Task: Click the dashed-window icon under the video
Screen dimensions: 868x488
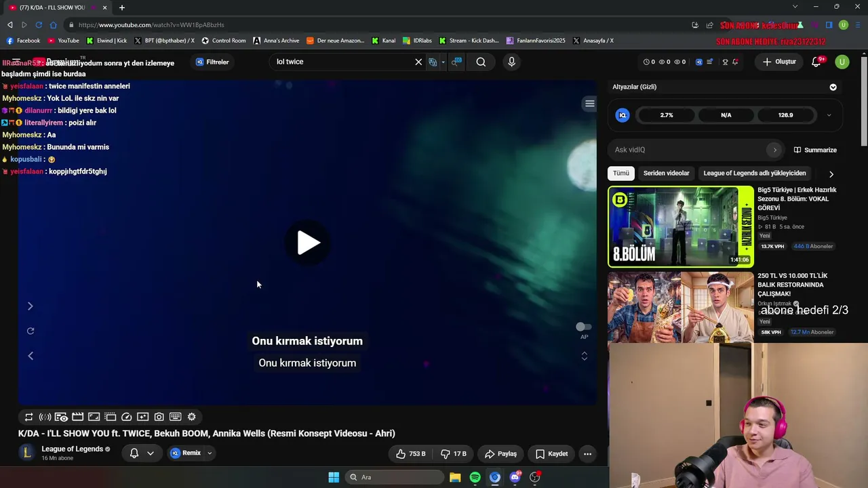Action: (110, 417)
